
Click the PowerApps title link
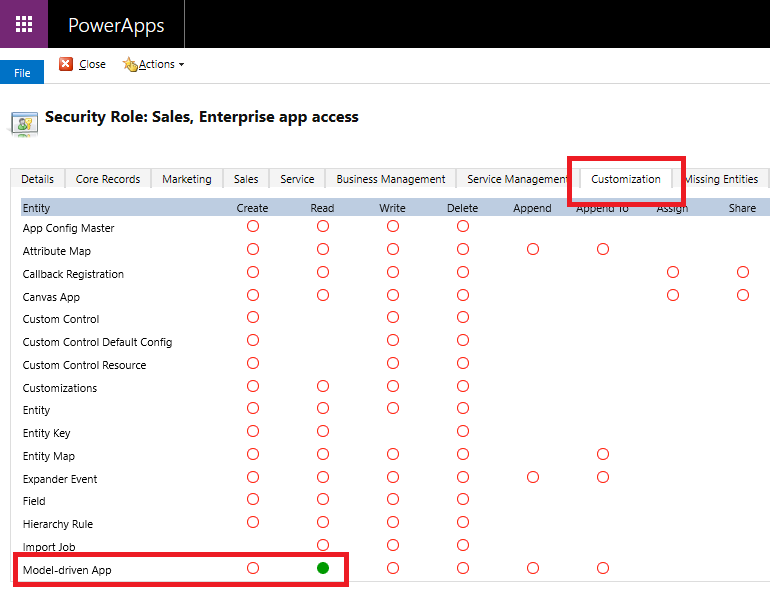click(x=116, y=25)
